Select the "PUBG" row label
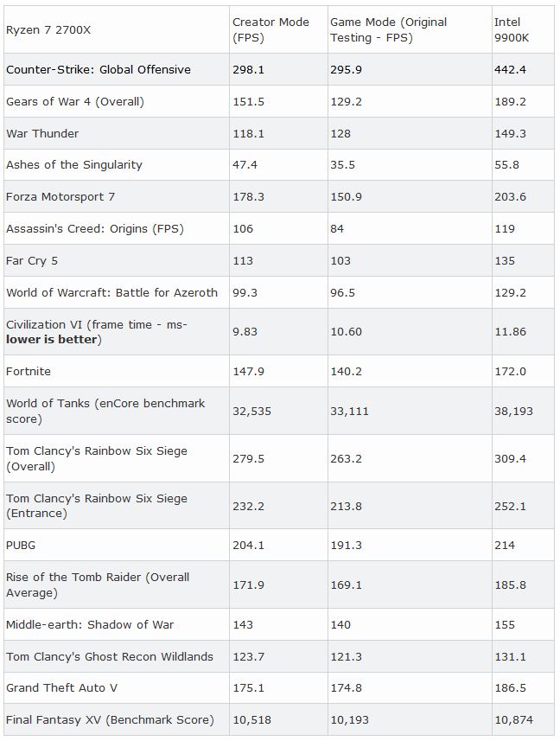This screenshot has height=741, width=560. click(21, 545)
